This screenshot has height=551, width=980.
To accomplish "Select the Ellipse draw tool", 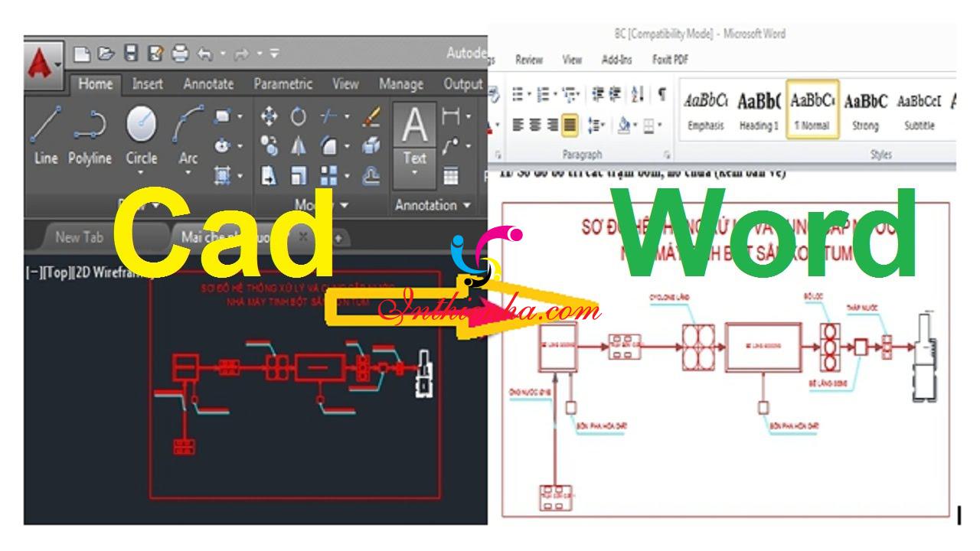I will click(222, 145).
